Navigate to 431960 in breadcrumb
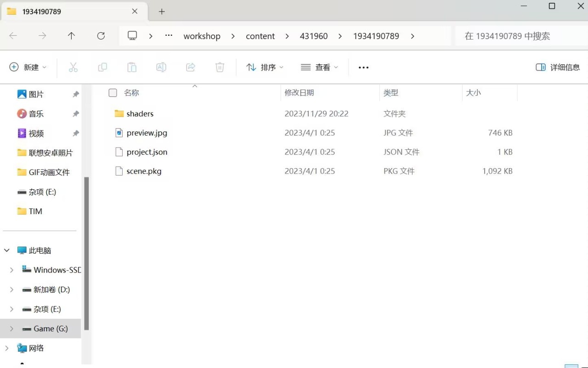Screen dimensions: 588x368 [314, 36]
